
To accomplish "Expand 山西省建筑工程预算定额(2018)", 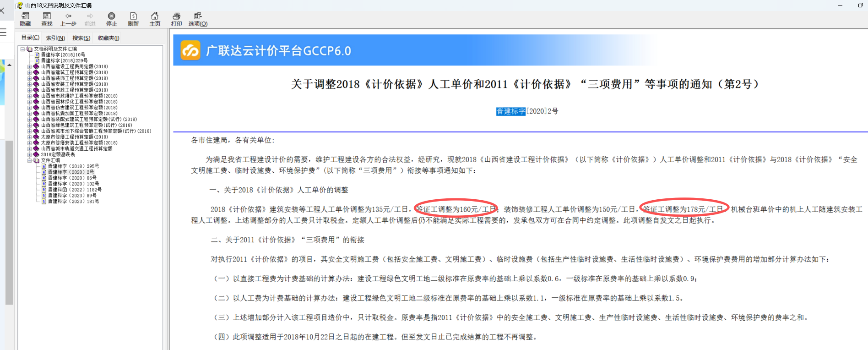I will pos(29,72).
